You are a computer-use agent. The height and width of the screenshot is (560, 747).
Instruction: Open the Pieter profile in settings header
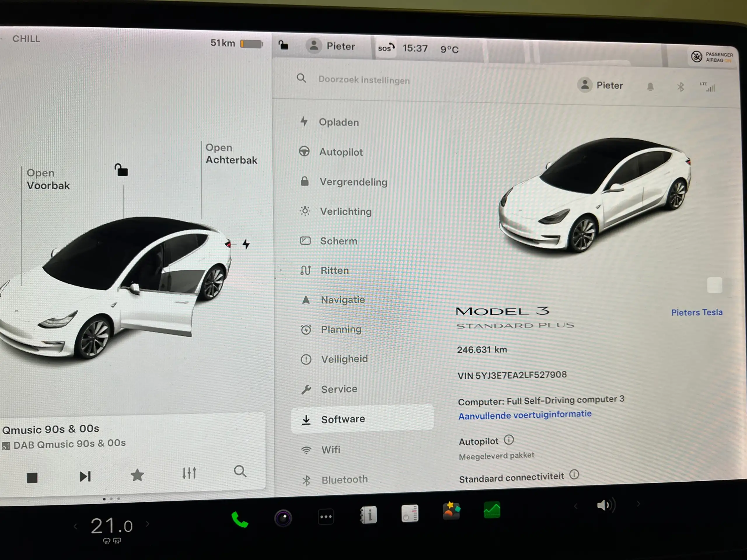(600, 85)
